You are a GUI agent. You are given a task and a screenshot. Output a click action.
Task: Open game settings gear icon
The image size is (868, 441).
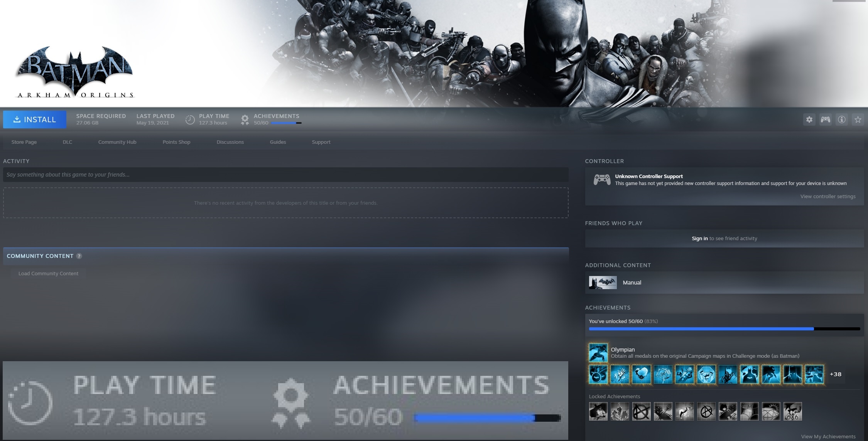point(809,120)
